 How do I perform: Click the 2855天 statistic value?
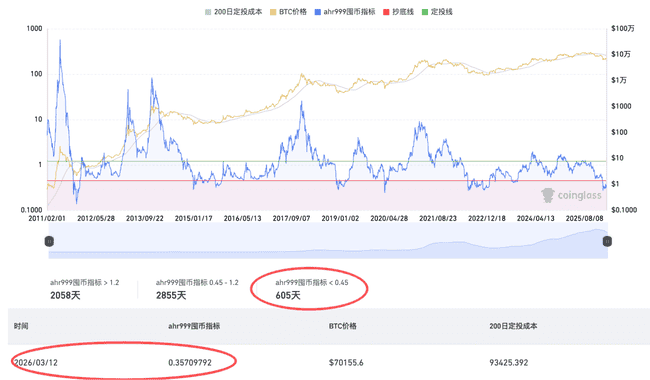tap(171, 295)
